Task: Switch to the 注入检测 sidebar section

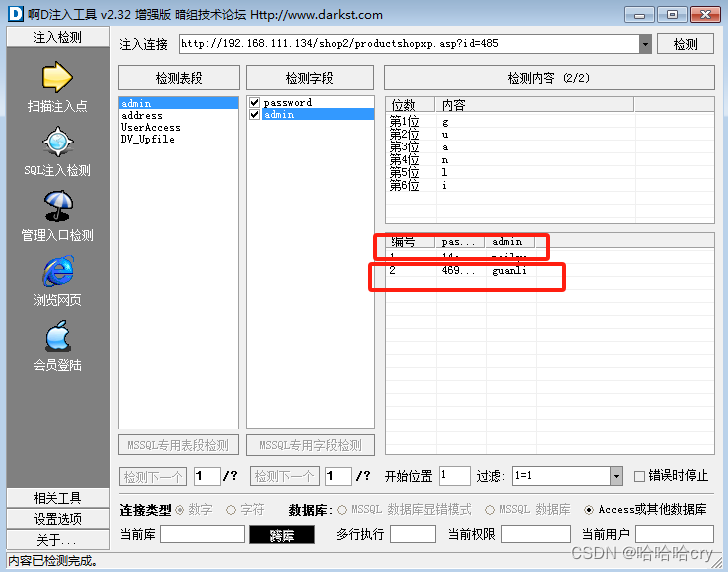Action: 58,37
